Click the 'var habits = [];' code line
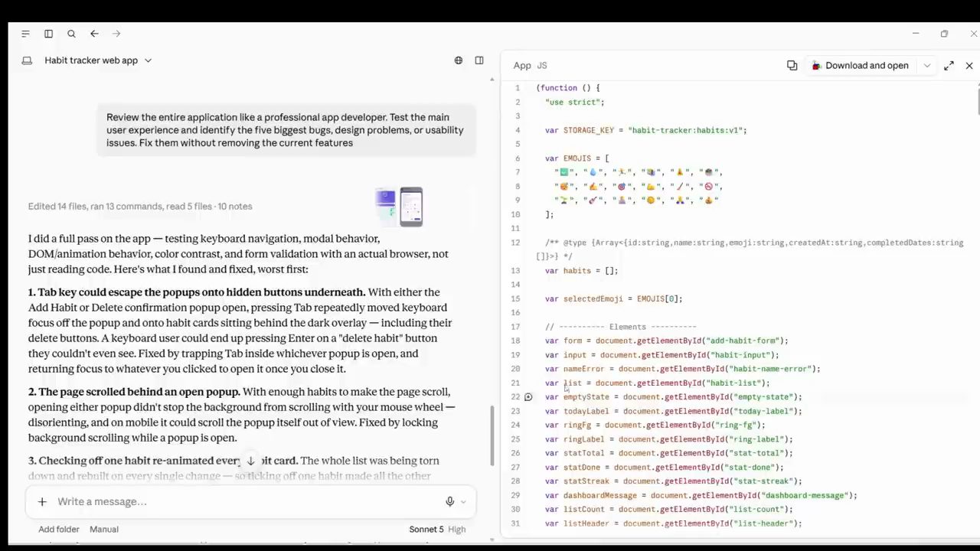This screenshot has height=551, width=980. (581, 271)
